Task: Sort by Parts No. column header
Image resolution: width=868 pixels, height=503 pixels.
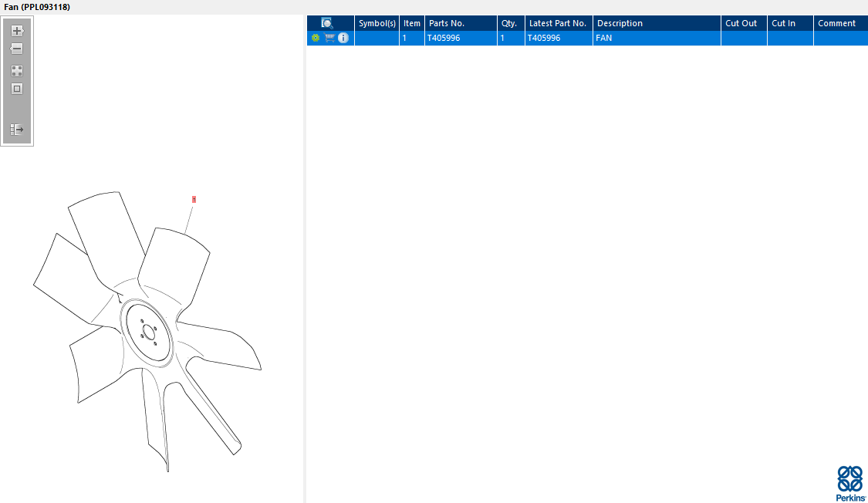Action: (x=461, y=23)
